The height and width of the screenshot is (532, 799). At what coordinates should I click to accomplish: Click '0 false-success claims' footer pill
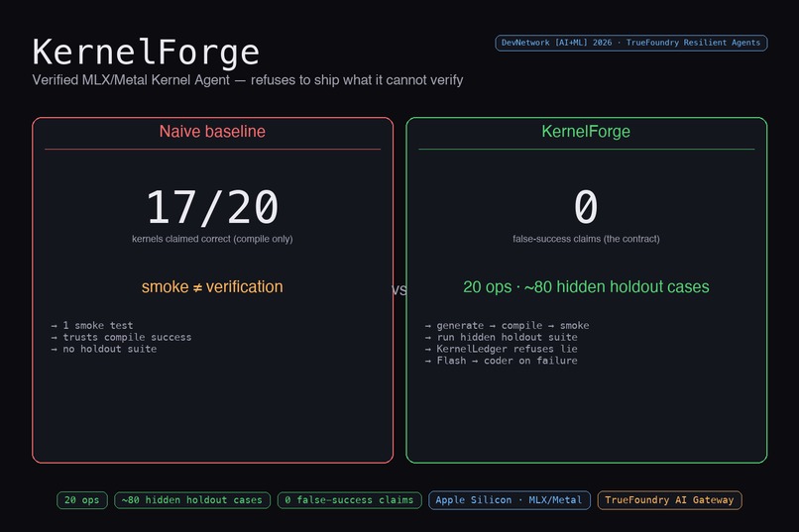point(350,500)
